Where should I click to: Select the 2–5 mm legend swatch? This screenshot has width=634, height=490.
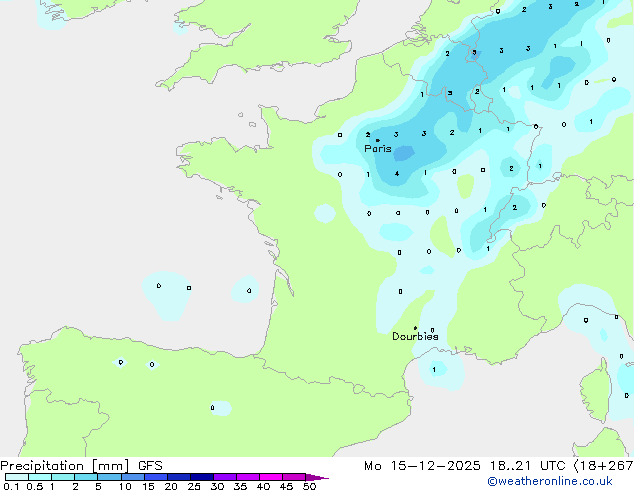(86, 477)
